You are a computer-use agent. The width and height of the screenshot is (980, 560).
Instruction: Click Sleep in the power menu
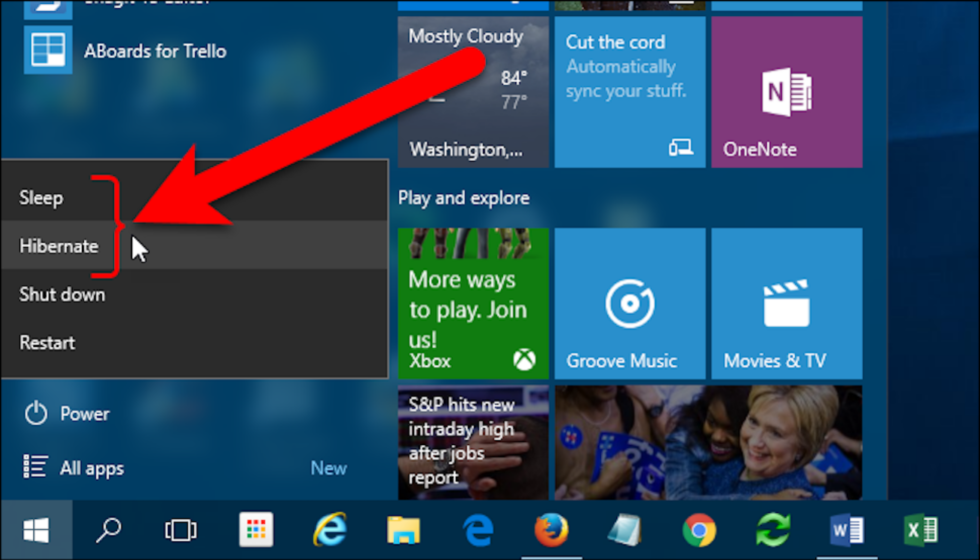pos(194,198)
